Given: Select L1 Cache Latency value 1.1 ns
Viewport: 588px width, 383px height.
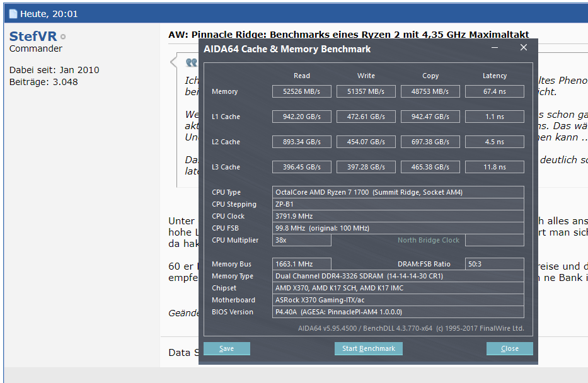Looking at the screenshot, I should tap(494, 117).
